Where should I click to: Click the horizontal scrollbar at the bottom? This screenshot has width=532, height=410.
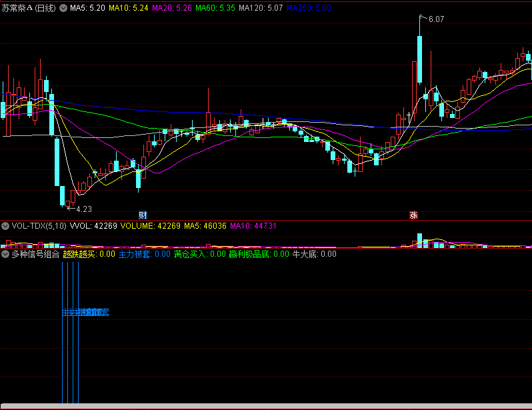[266, 406]
